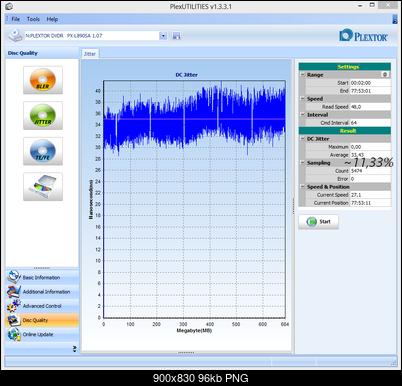
Task: Click the DC Jitter Maximum value
Action: click(370, 147)
